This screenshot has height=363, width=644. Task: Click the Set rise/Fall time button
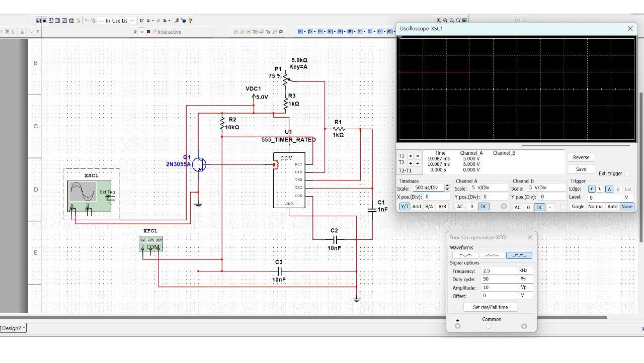[x=491, y=307]
